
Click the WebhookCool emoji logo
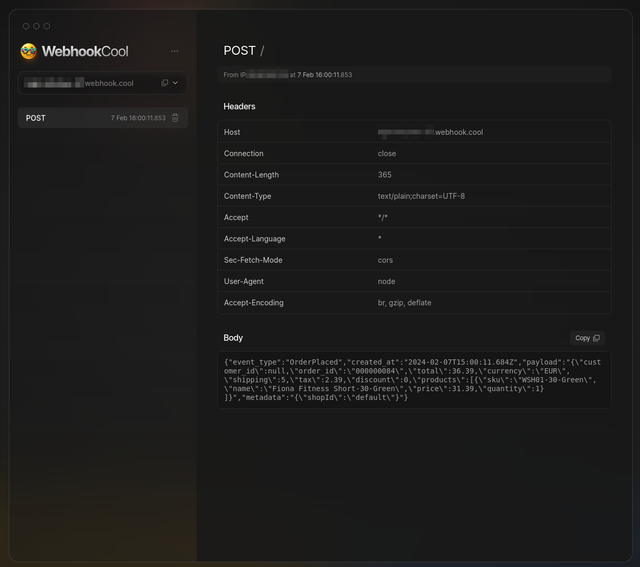click(x=29, y=51)
